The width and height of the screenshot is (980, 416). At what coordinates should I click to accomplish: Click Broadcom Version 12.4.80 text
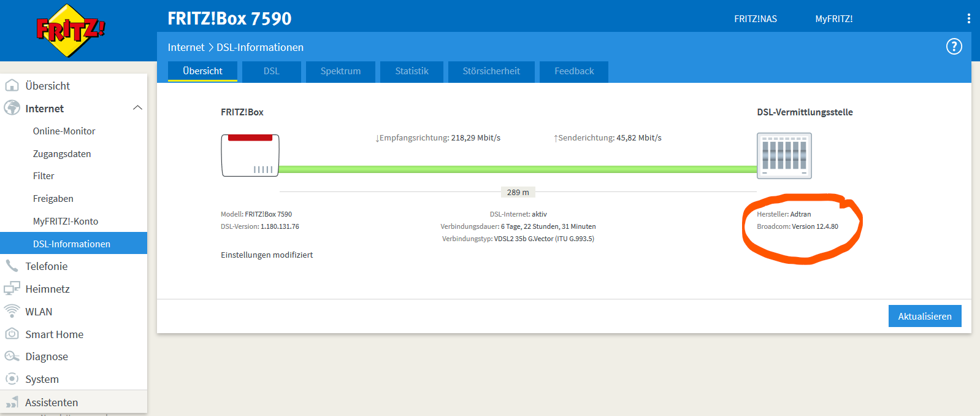tap(797, 226)
